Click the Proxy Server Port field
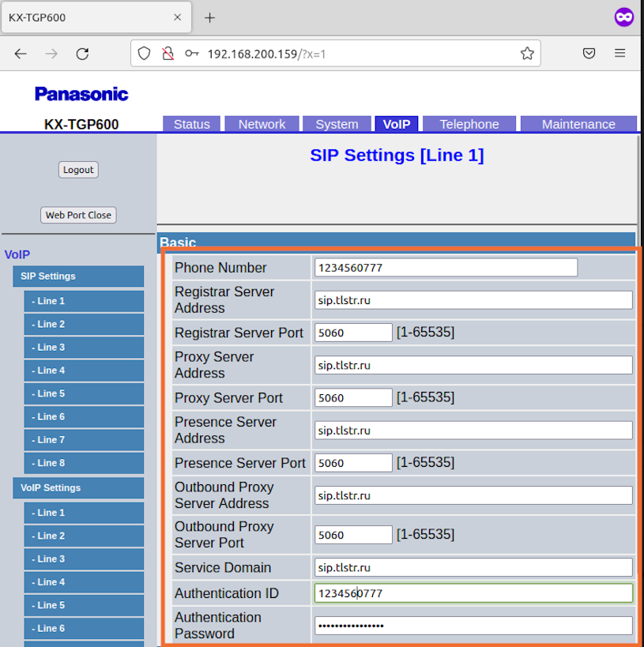Screen dimensions: 644x647 (353, 398)
